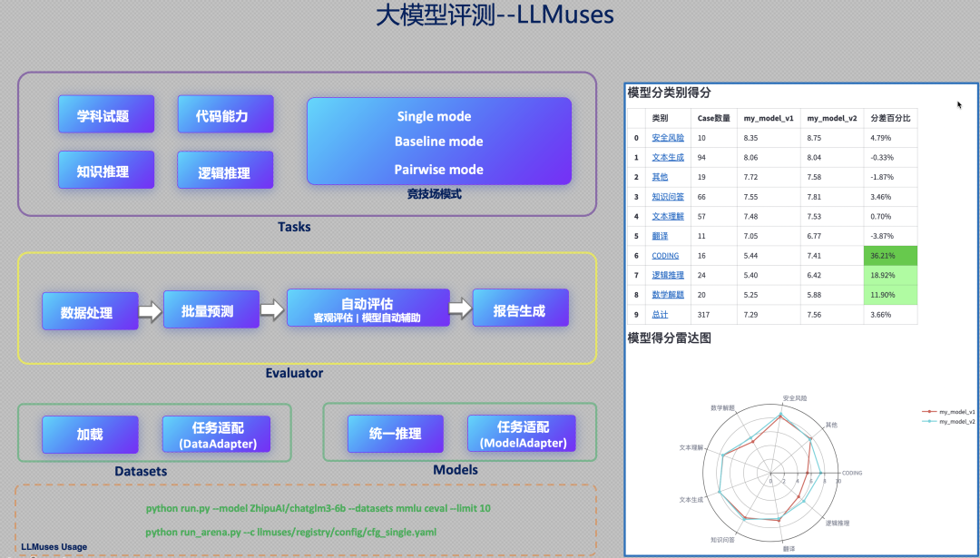Click the 11.90% green cell
980x558 pixels.
[891, 295]
